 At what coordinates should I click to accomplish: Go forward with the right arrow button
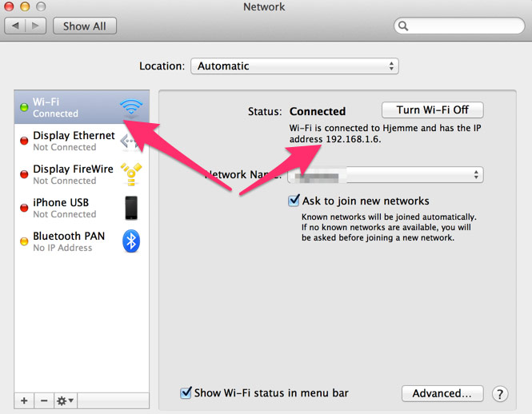[x=36, y=26]
